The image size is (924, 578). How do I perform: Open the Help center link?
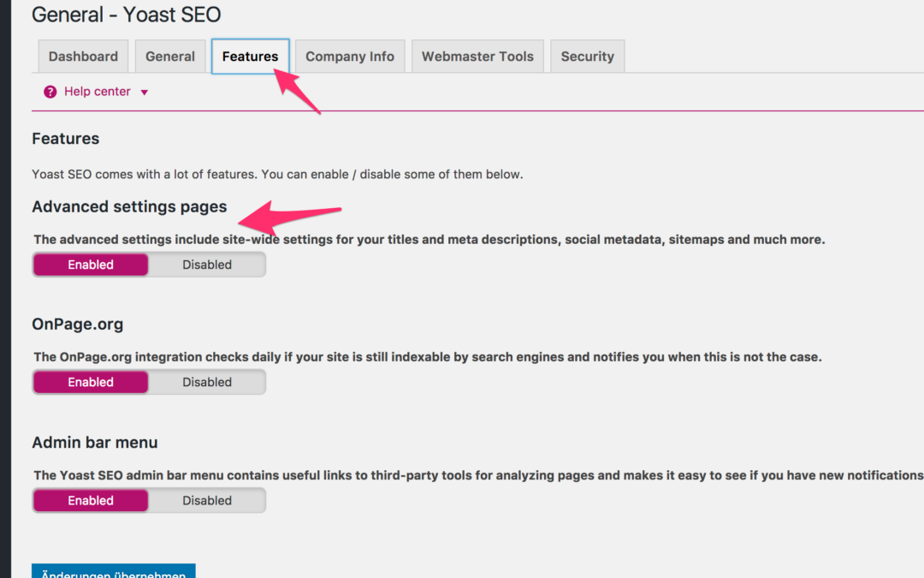click(98, 92)
